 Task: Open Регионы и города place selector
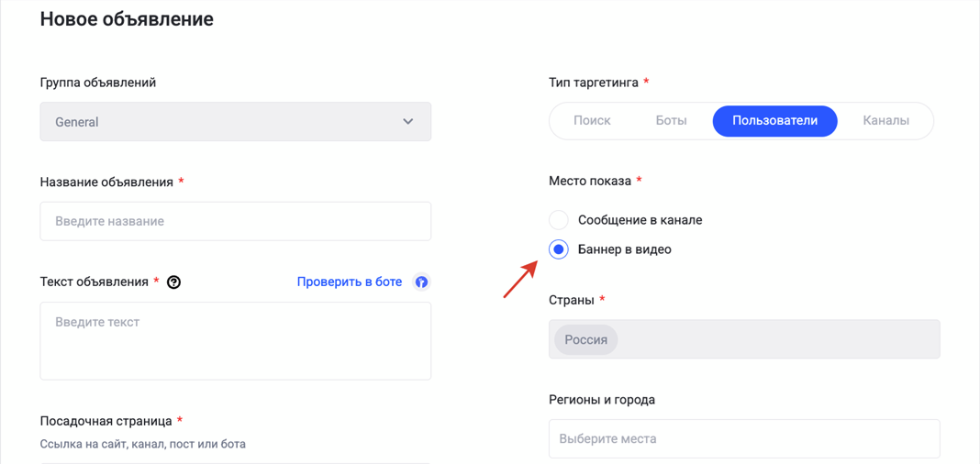744,438
